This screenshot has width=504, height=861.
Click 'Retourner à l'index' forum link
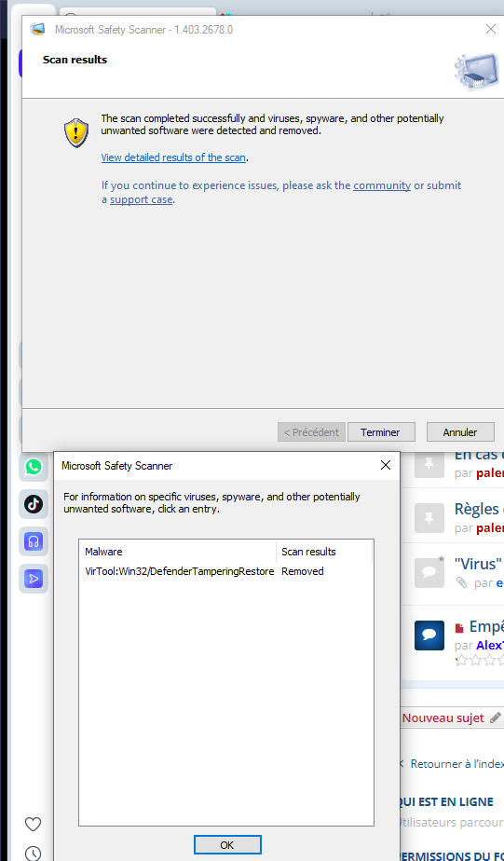456,763
